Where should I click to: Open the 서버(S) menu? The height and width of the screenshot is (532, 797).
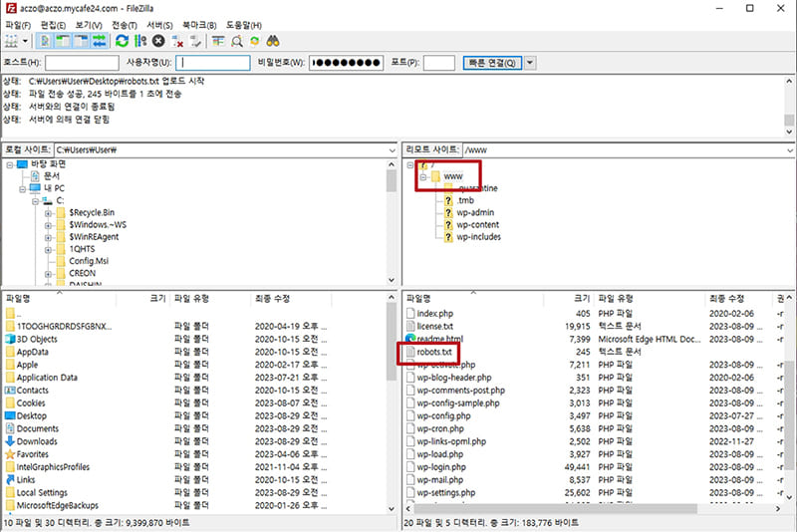159,25
